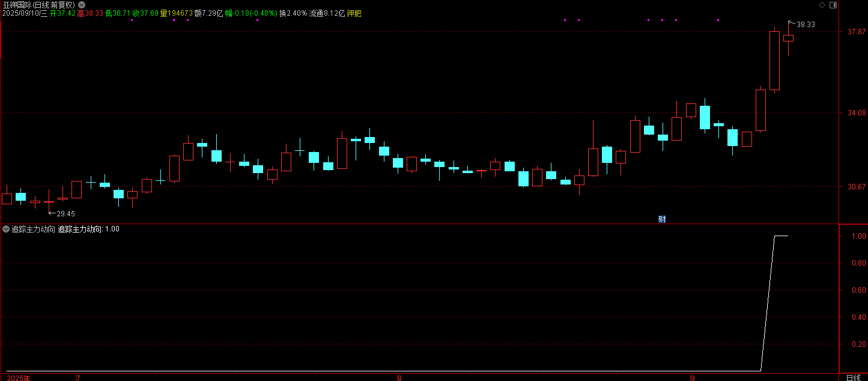Viewport: 868px width, 381px height.
Task: Click the 0.20 indicator axis label
Action: pyautogui.click(x=858, y=344)
